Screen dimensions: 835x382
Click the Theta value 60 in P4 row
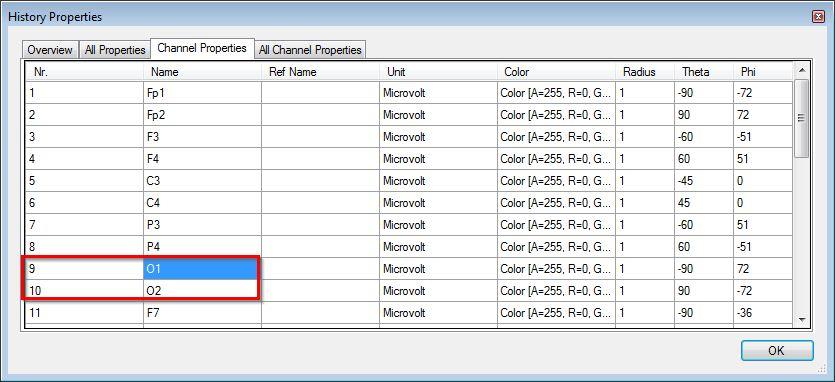(703, 247)
